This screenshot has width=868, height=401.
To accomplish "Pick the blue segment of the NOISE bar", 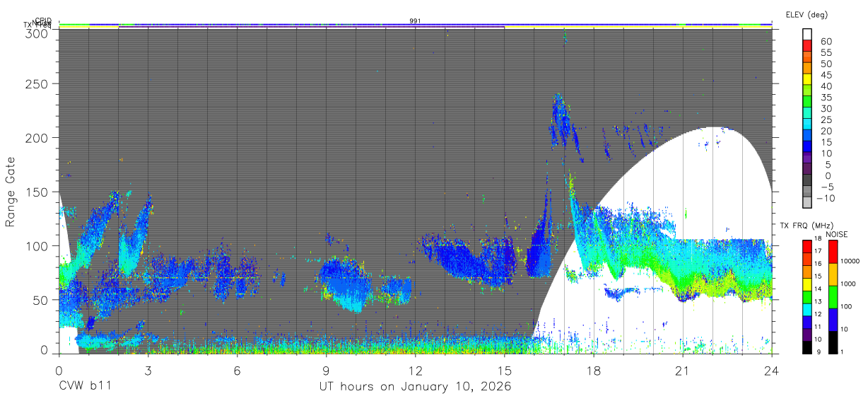I will pyautogui.click(x=833, y=319).
